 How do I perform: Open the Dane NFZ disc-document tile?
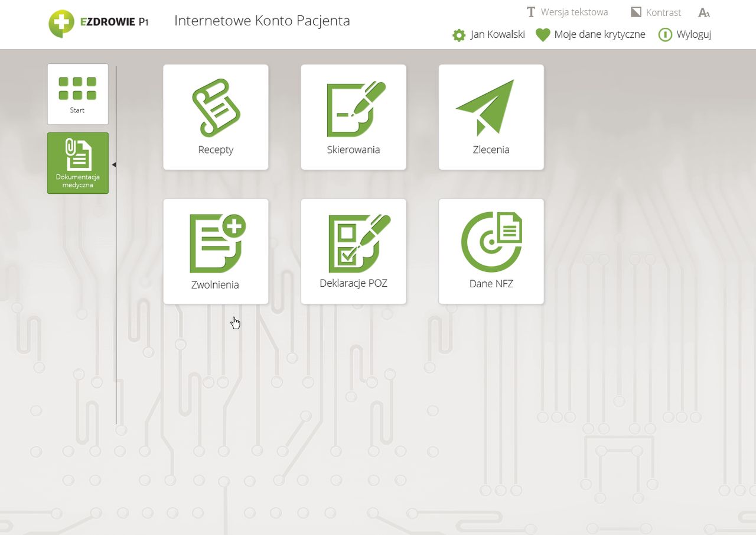[491, 251]
